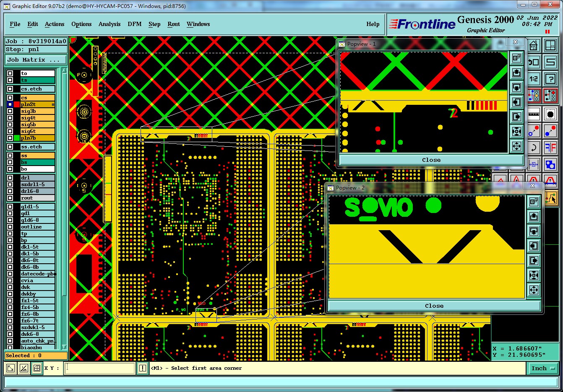The width and height of the screenshot is (563, 392).
Task: Click layer list scrollbar down arrow
Action: (64, 347)
